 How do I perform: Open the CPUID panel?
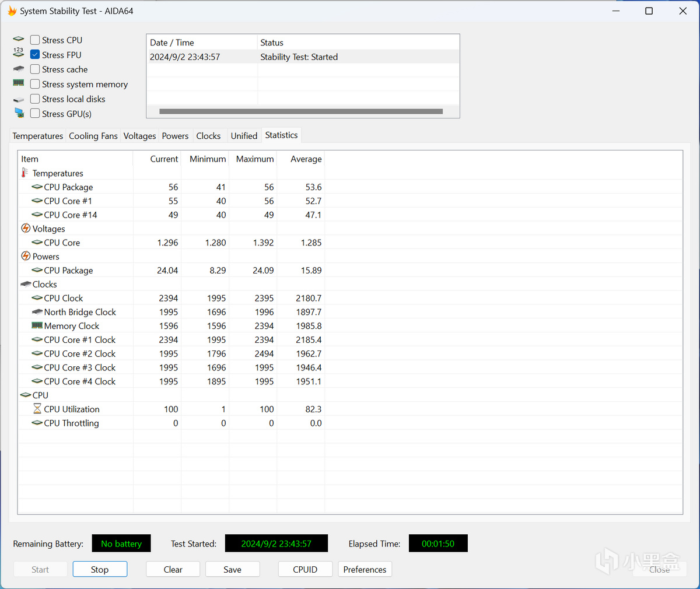click(305, 569)
